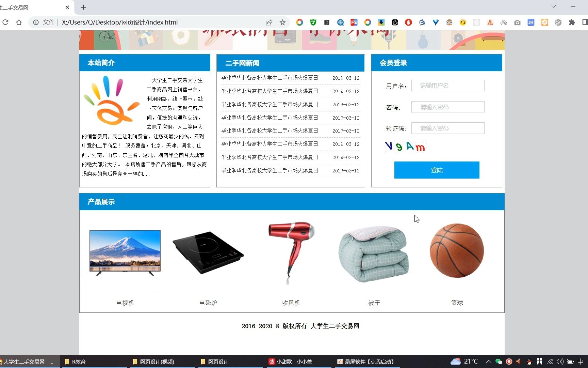The image size is (588, 368).
Task: Open the orange flower extension icon
Action: pos(544,22)
